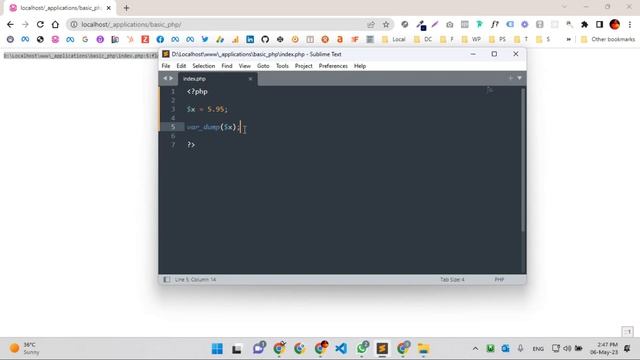Open the Other bookmarks folder
Screen dimensions: 640x360
[608, 39]
